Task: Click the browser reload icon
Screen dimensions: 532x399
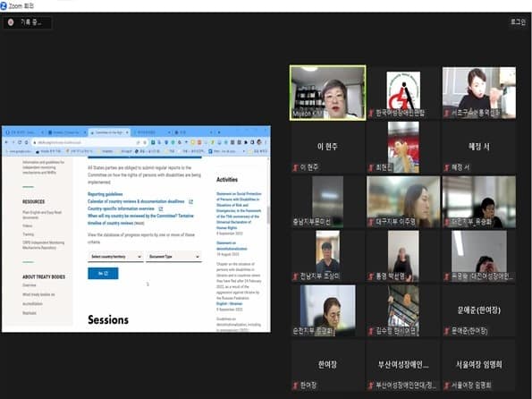Action: tap(20, 142)
